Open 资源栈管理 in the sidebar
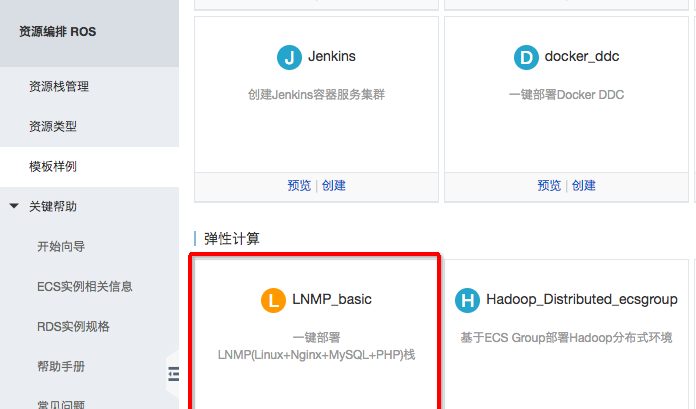Image resolution: width=696 pixels, height=409 pixels. point(59,87)
